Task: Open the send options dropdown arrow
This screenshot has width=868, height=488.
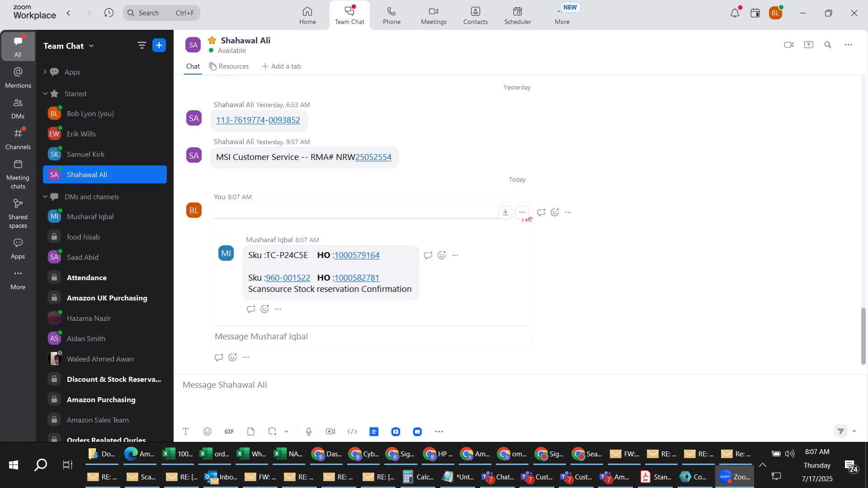Action: (854, 431)
